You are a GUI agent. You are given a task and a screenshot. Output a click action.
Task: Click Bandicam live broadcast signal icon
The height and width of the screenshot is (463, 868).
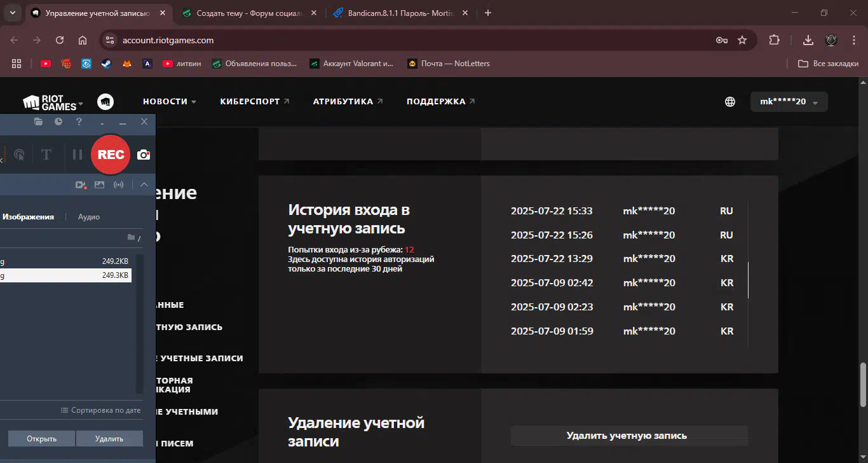tap(118, 185)
